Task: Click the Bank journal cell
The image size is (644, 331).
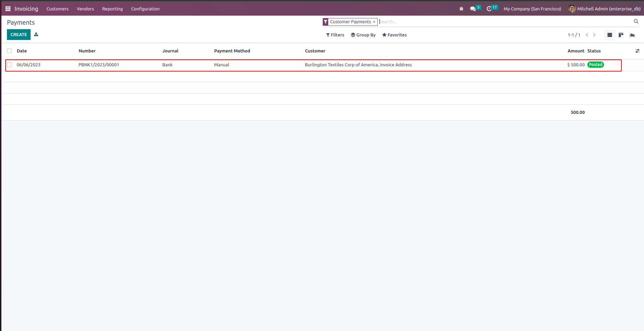Action: point(167,65)
